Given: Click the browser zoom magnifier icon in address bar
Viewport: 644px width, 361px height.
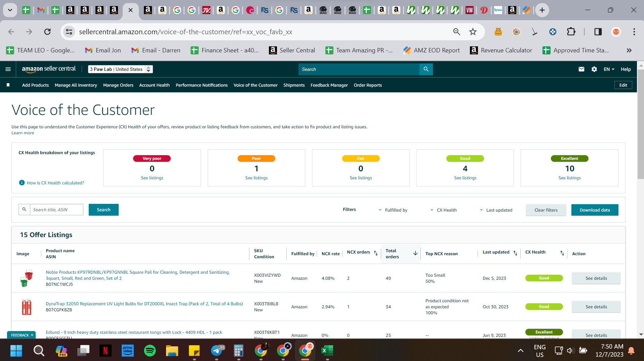Looking at the screenshot, I should (x=456, y=32).
